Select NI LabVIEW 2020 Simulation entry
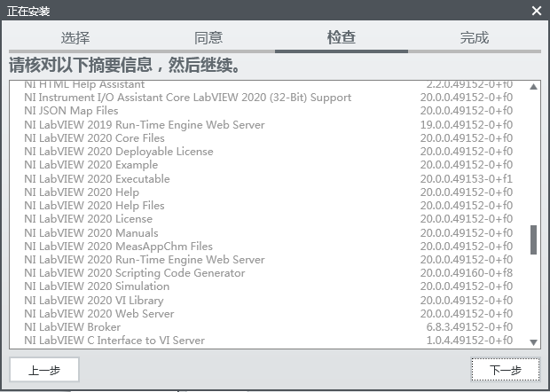Screen dimensions: 550x392 [97, 286]
